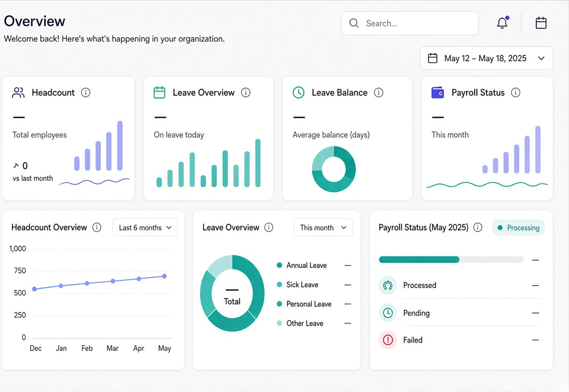
Task: Click the Processed status icon
Action: pyautogui.click(x=388, y=285)
